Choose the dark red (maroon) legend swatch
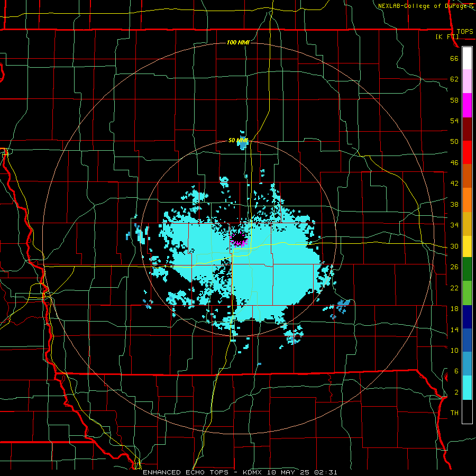 coord(467,129)
